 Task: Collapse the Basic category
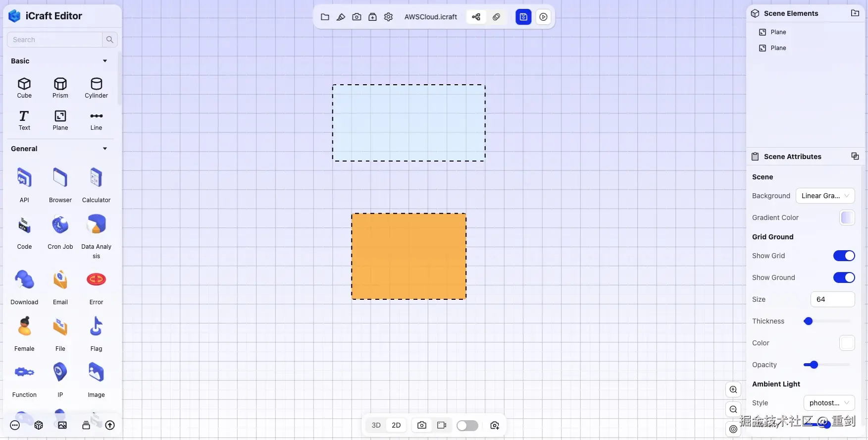[105, 61]
